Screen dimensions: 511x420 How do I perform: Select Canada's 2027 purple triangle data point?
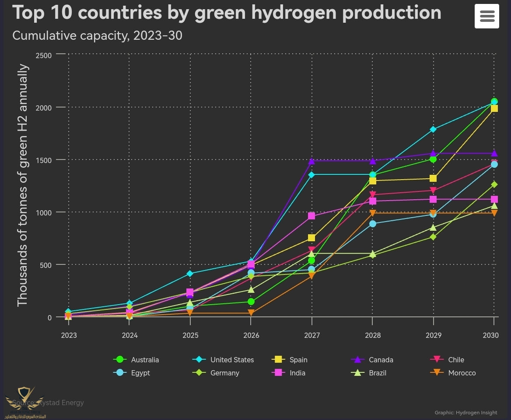(311, 161)
